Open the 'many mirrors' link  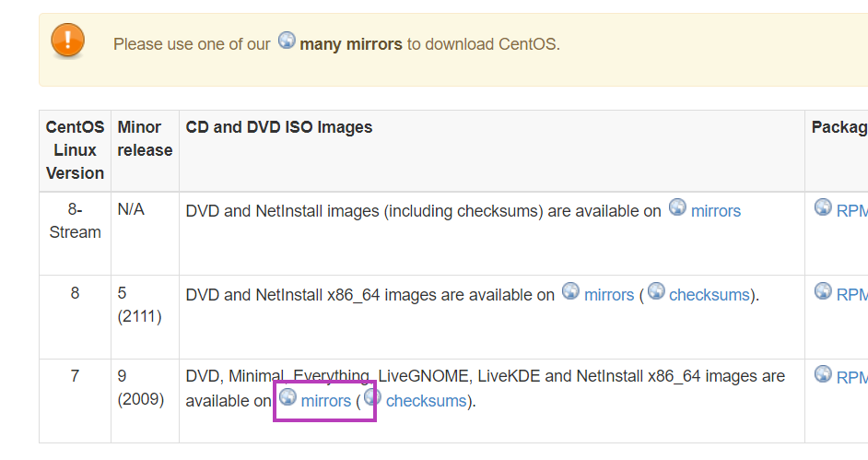tap(351, 44)
